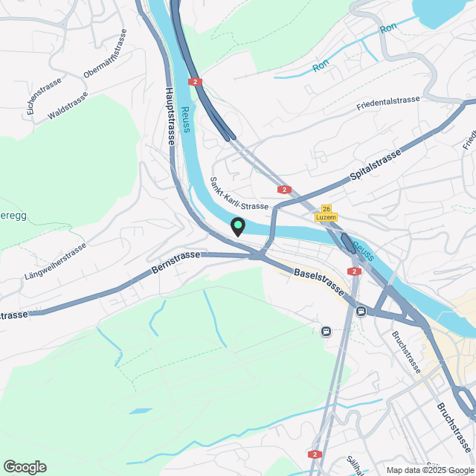Click the Längweiherstrasse street label
Image resolution: width=476 pixels, height=476 pixels.
(x=55, y=261)
